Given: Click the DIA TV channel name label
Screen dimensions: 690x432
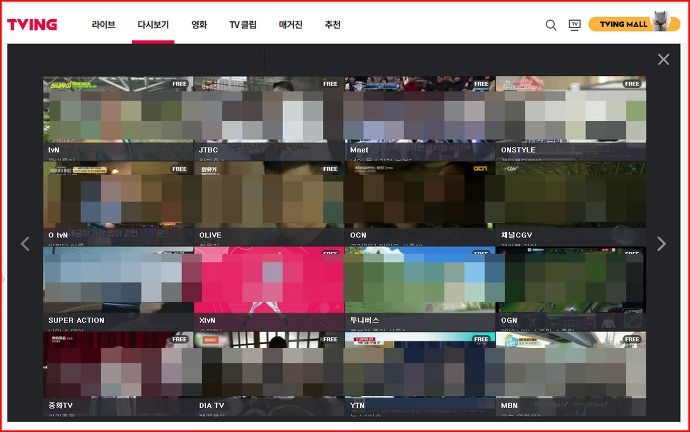Looking at the screenshot, I should [x=212, y=406].
